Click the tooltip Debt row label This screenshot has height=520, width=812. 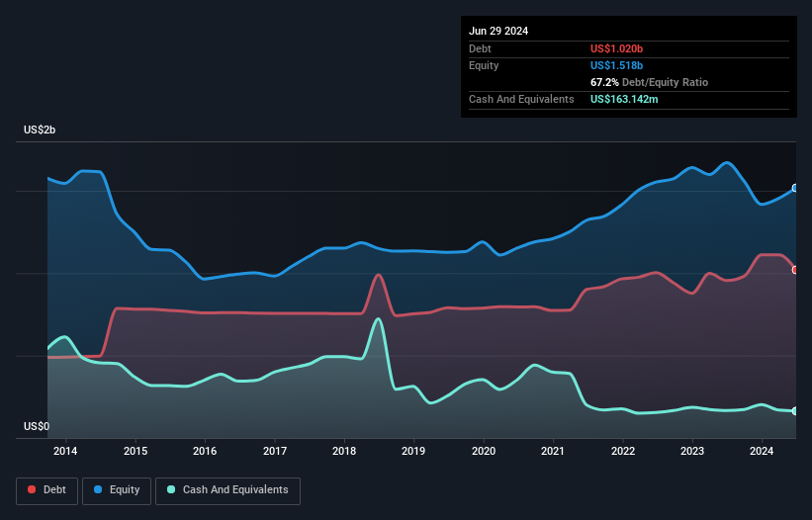480,48
